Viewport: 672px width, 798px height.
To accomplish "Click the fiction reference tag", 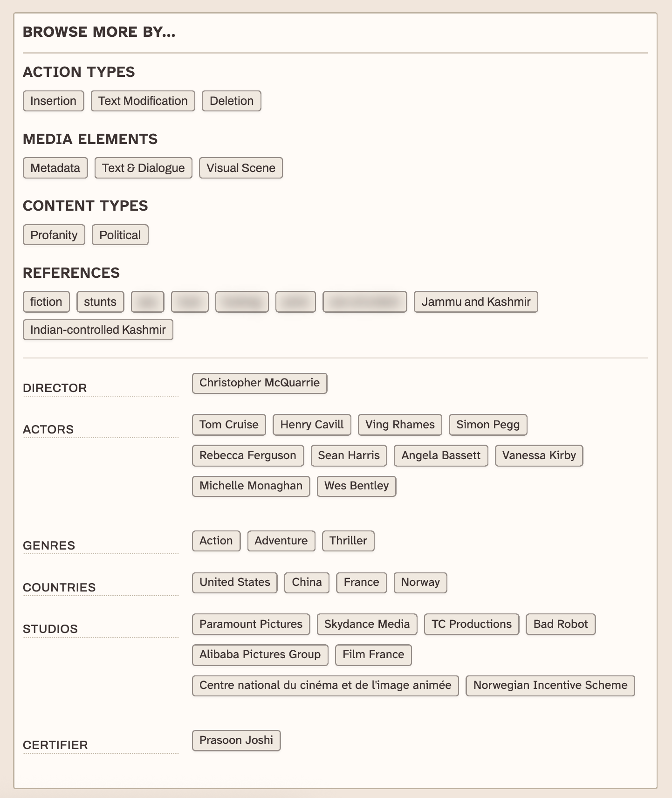I will [46, 302].
